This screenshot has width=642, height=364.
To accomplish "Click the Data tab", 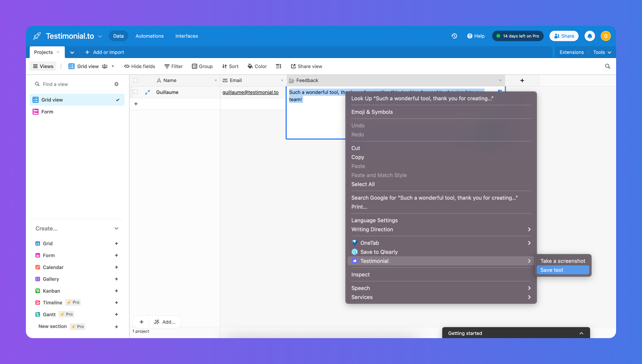I will tap(118, 36).
